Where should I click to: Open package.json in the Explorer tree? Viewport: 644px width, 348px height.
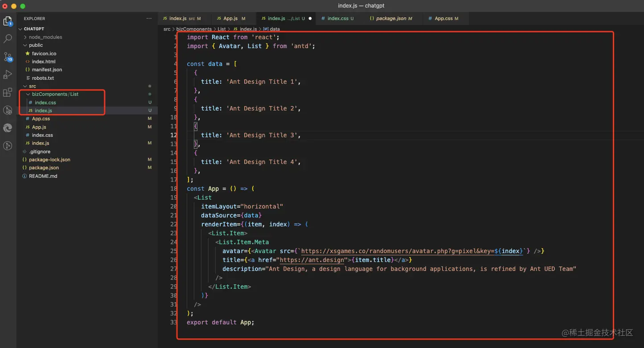point(44,168)
